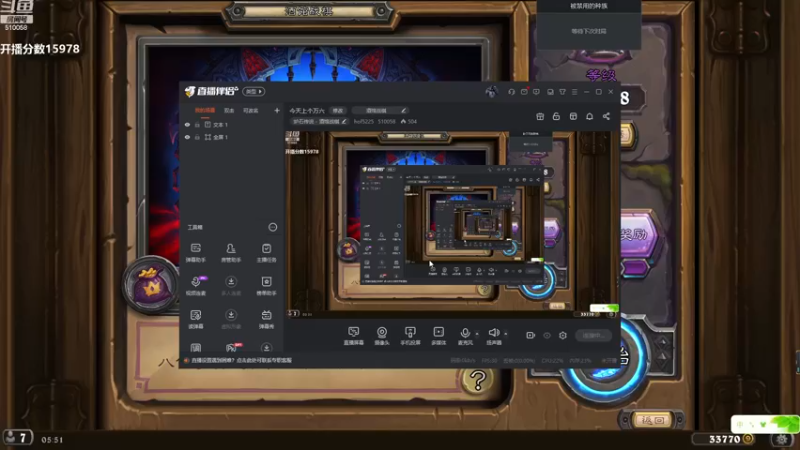Click the 修改 button beside stream title
Viewport: 800px width, 450px height.
point(338,111)
